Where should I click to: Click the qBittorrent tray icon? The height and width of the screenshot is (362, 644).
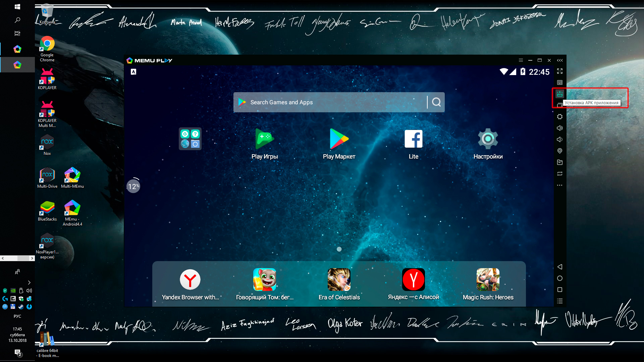click(x=5, y=306)
